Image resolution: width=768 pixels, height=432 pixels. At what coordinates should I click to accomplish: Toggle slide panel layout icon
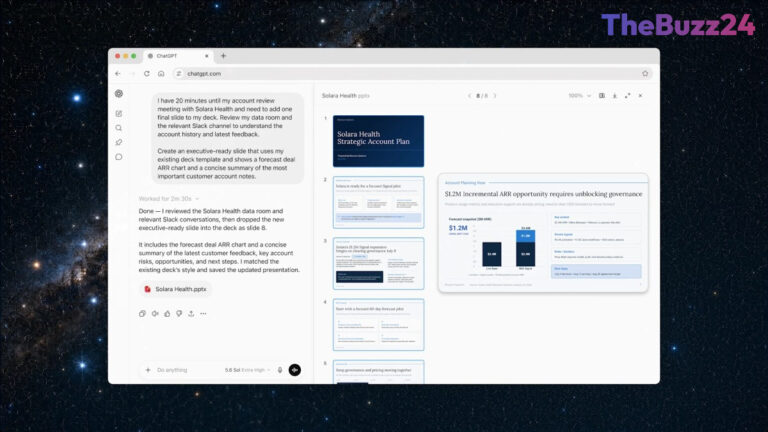coord(602,96)
